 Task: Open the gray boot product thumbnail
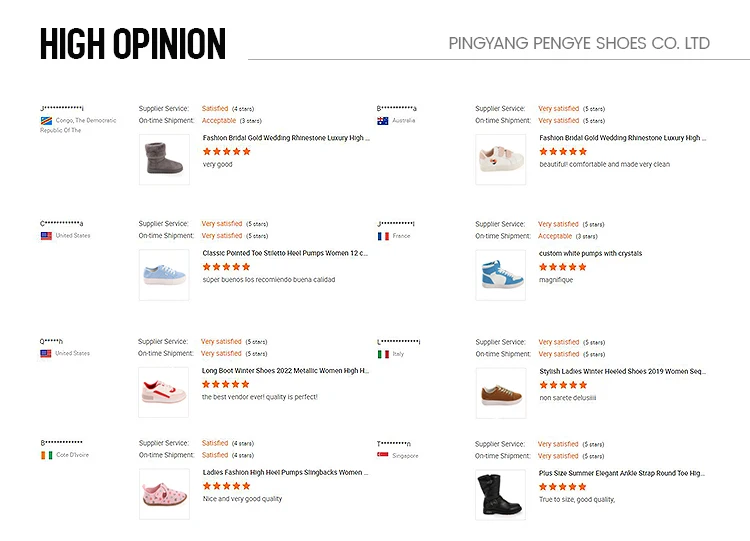pyautogui.click(x=164, y=158)
